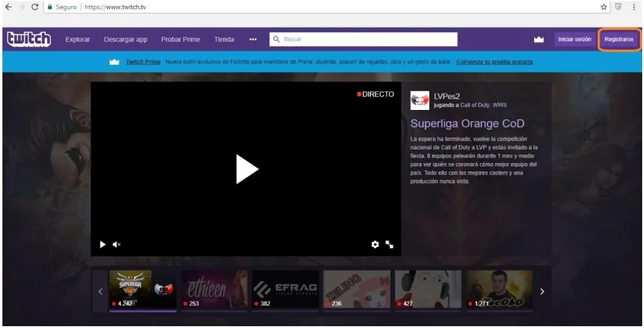The height and width of the screenshot is (328, 644).
Task: Bookmark this page with the star icon
Action: tap(604, 7)
